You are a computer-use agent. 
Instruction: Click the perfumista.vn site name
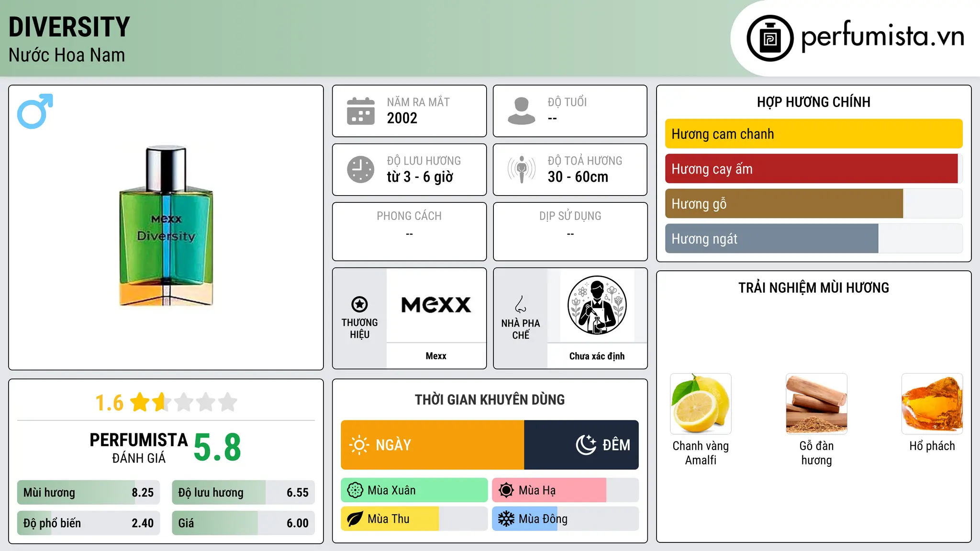pos(882,37)
